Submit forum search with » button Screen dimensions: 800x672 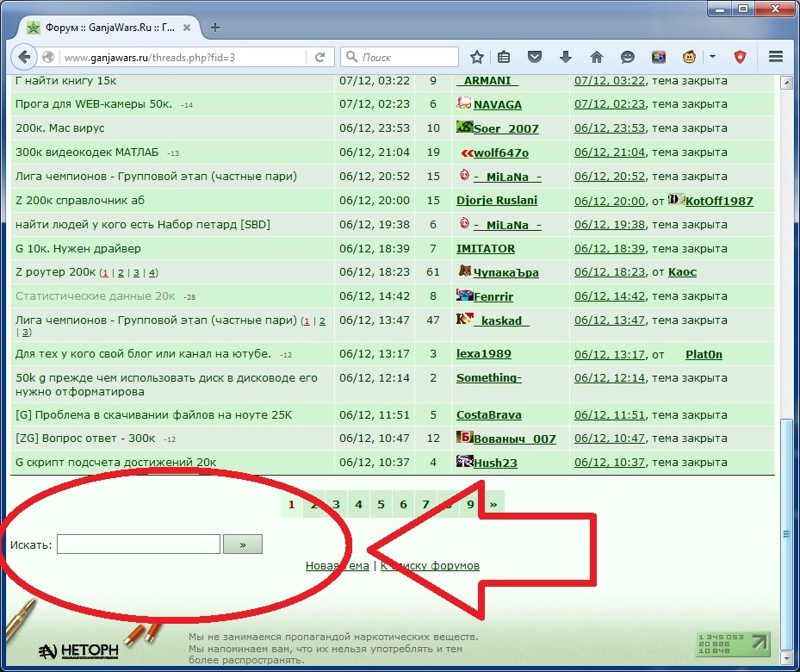pos(243,544)
